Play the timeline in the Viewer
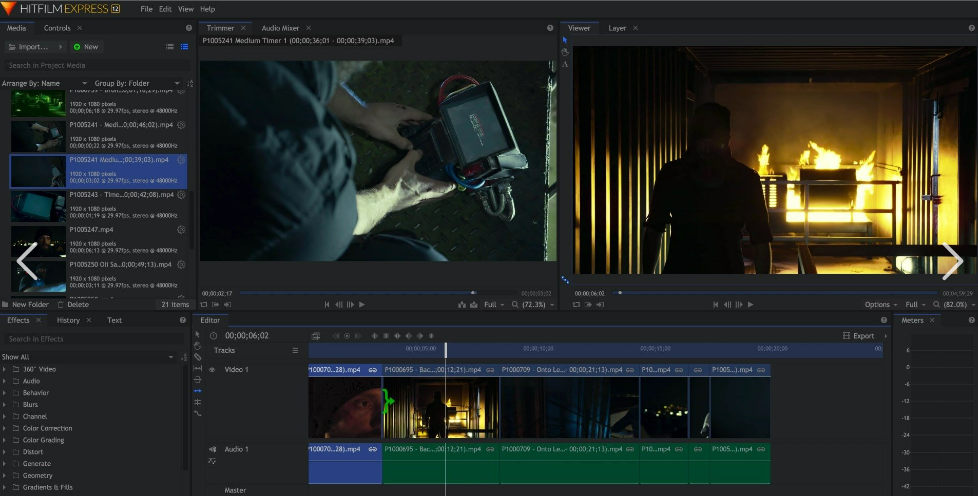Viewport: 978px width, 496px height. pos(750,304)
